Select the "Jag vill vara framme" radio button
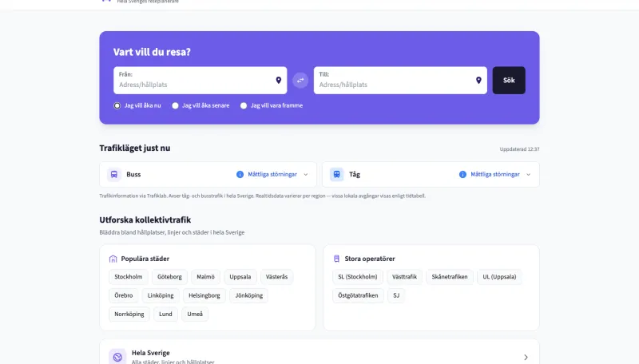This screenshot has height=364, width=639. pyautogui.click(x=244, y=105)
